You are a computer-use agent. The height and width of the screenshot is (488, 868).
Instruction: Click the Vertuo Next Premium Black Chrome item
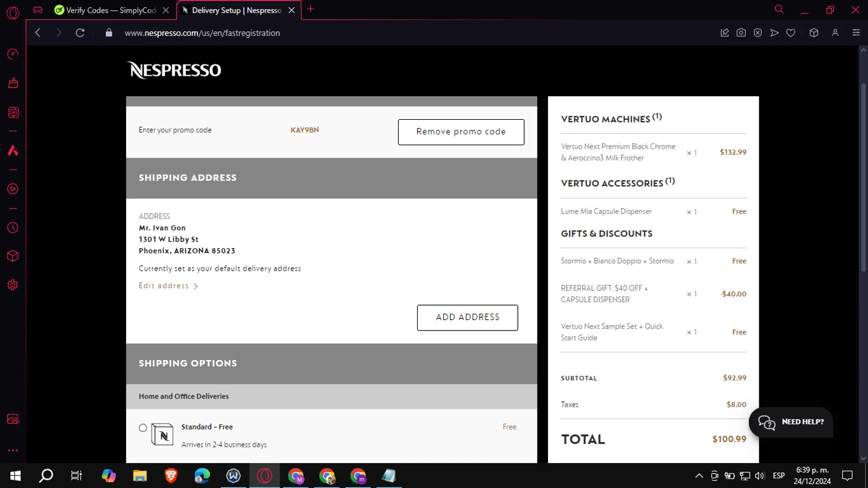tap(618, 152)
